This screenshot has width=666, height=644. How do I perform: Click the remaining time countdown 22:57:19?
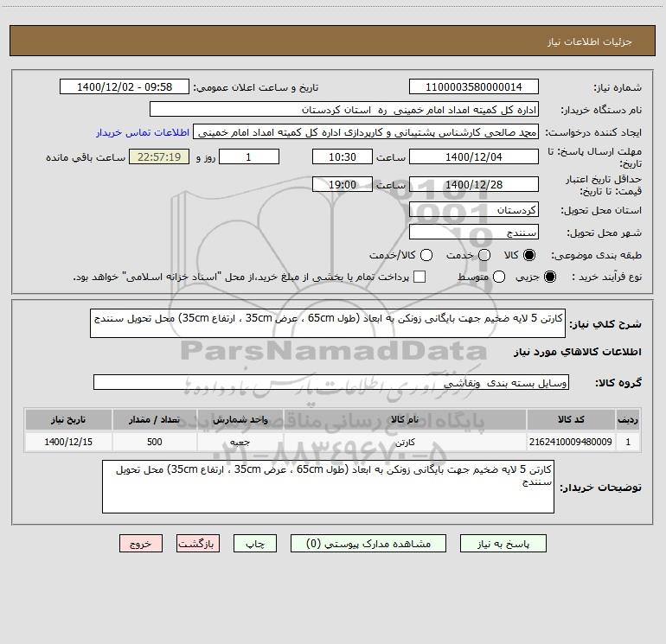(159, 156)
